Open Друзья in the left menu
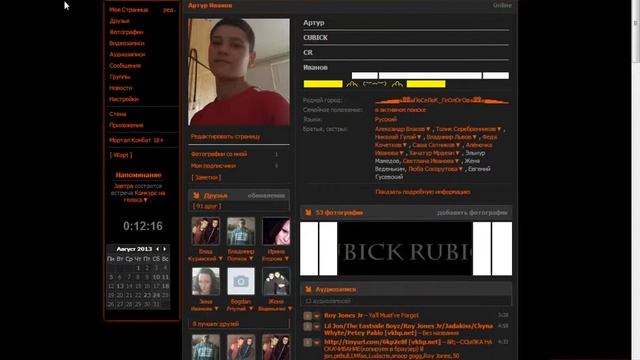 119,21
